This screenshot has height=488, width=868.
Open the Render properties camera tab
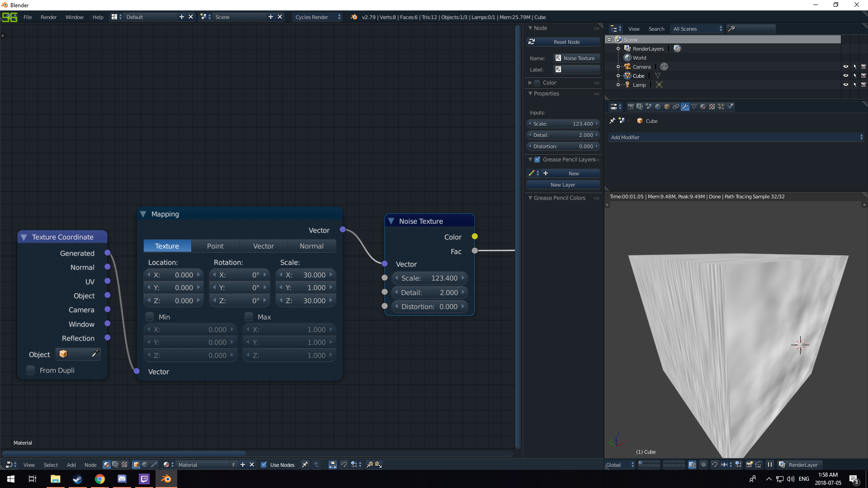(631, 107)
